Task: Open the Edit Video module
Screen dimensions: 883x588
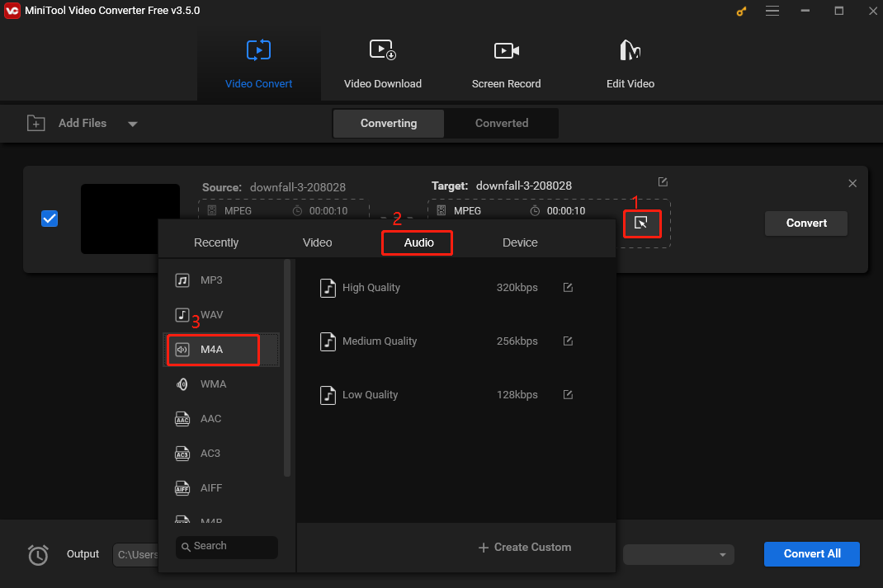Action: pos(630,64)
